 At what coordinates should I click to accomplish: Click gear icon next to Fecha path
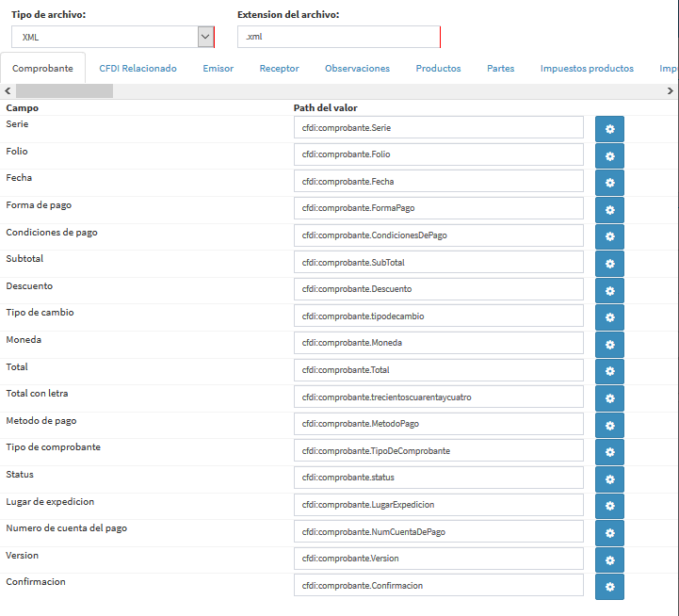pyautogui.click(x=609, y=183)
